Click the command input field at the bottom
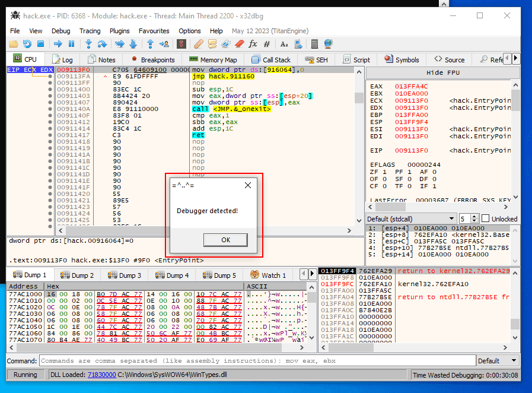The width and height of the screenshot is (532, 393). [255, 360]
